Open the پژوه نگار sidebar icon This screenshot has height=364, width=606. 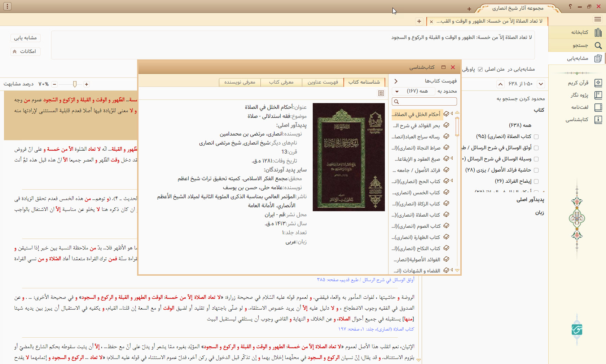point(598,95)
